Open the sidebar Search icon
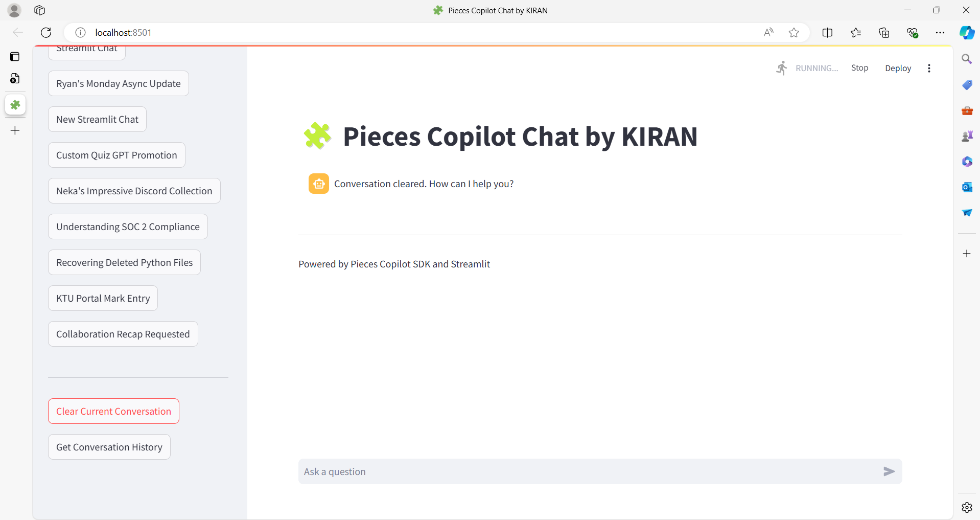The image size is (980, 520). coord(967,59)
